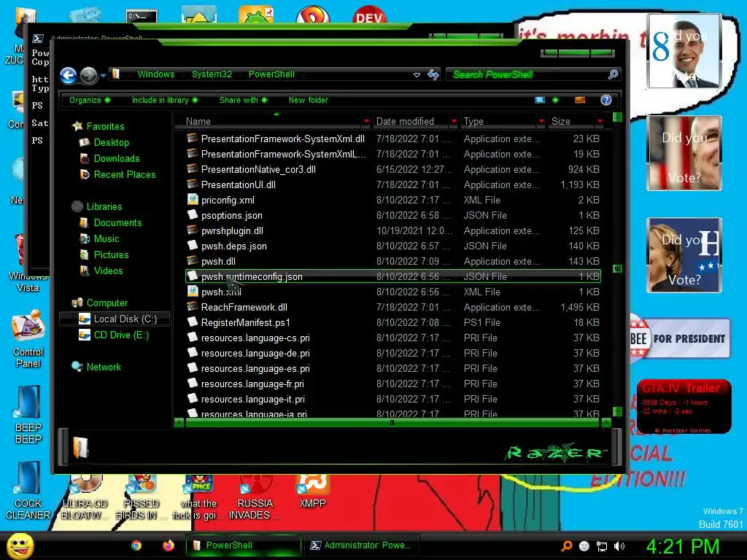Open the Include in library menu
Image resolution: width=747 pixels, height=560 pixels.
point(164,100)
